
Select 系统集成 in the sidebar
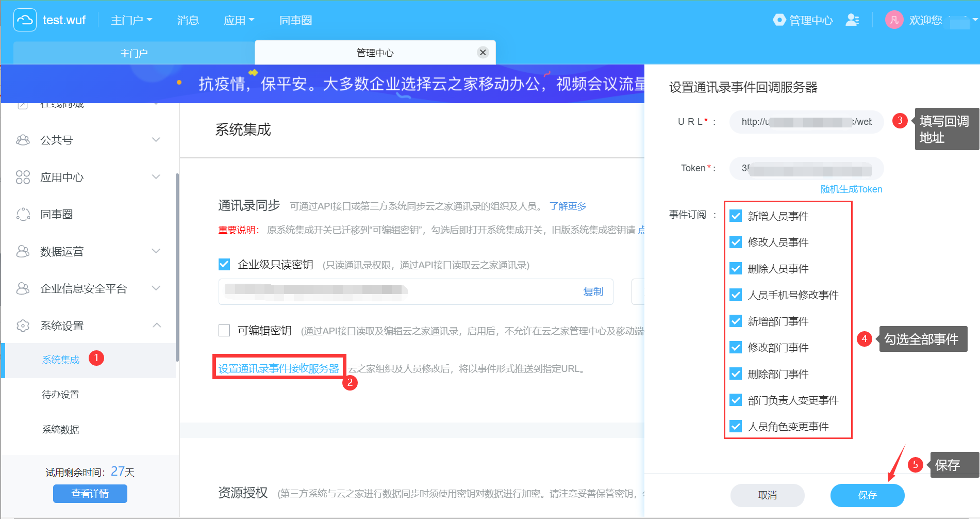pos(61,360)
